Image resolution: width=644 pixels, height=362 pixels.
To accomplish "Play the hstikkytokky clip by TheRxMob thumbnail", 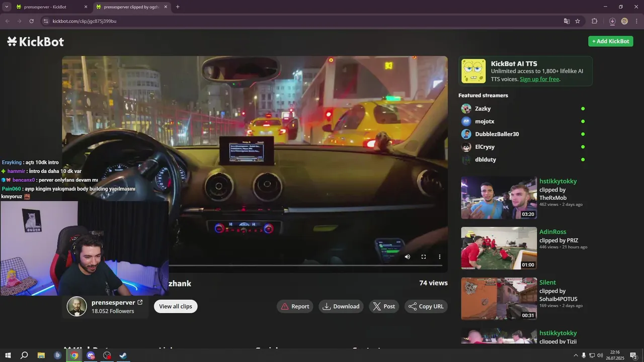I will click(499, 198).
